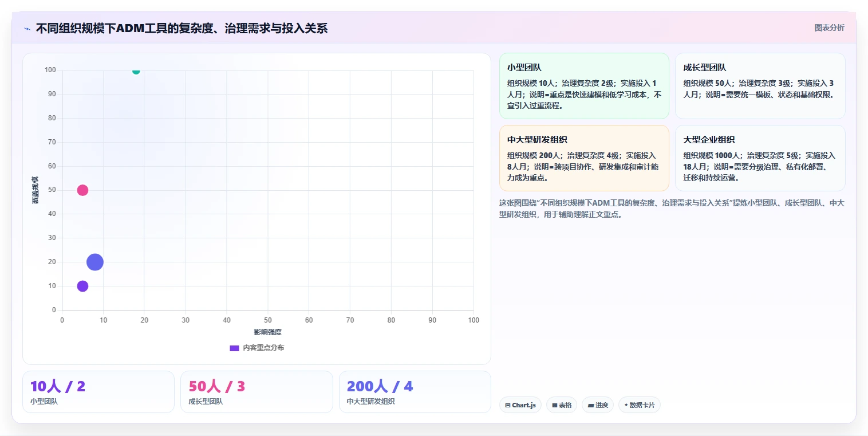Open the 成长型团队 info card
The image size is (868, 436).
(760, 86)
